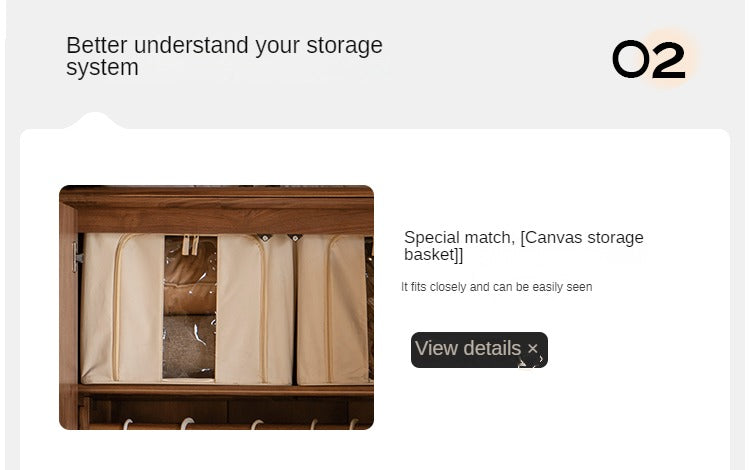Viewport: 750px width, 470px height.
Task: Click the large 02 section number
Action: tap(648, 60)
